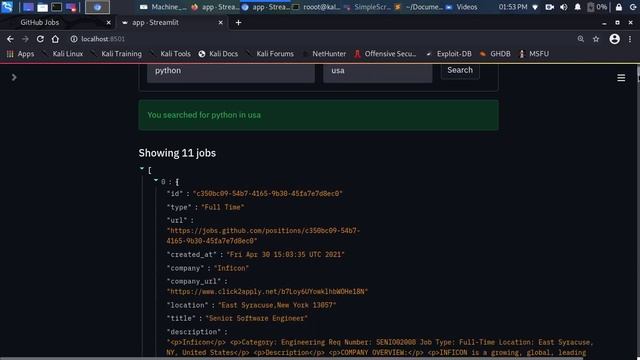Click the "Senior Software Engineer" title value

(257, 318)
